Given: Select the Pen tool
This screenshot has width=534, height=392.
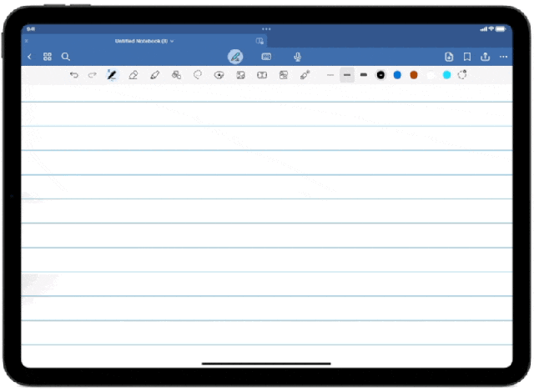Looking at the screenshot, I should (x=112, y=75).
